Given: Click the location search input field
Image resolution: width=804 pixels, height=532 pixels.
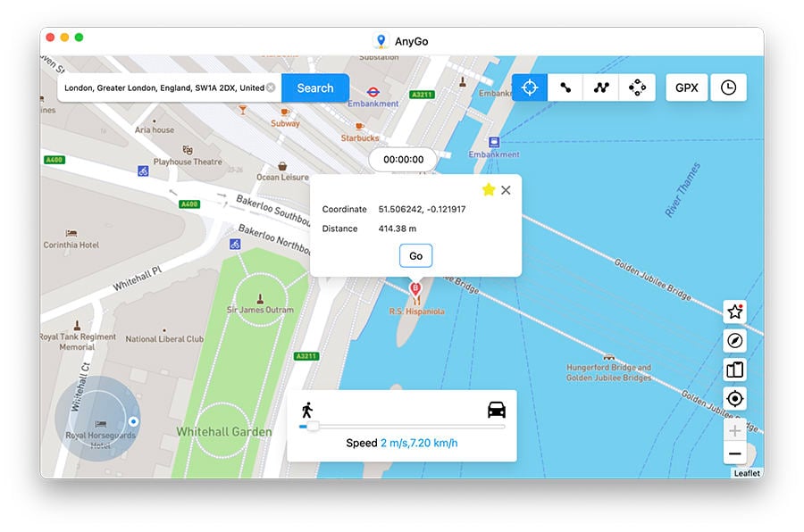Looking at the screenshot, I should click(163, 88).
